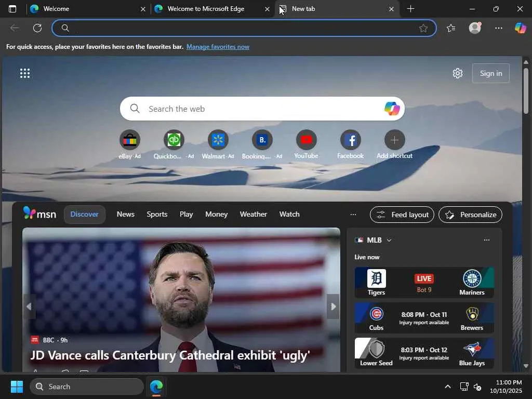532x399 pixels.
Task: Click the BBC source label
Action: [x=48, y=340]
